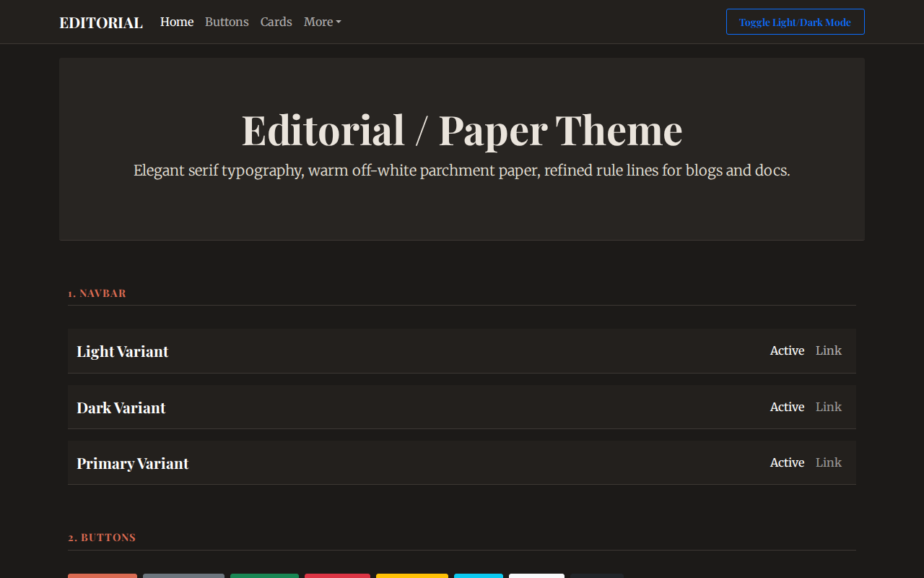
Task: Open the Buttons nav link
Action: (227, 22)
